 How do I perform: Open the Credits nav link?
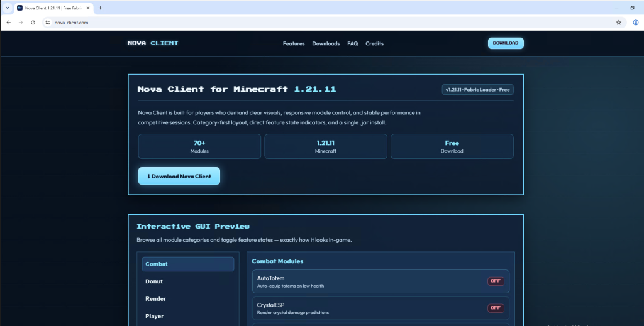375,43
